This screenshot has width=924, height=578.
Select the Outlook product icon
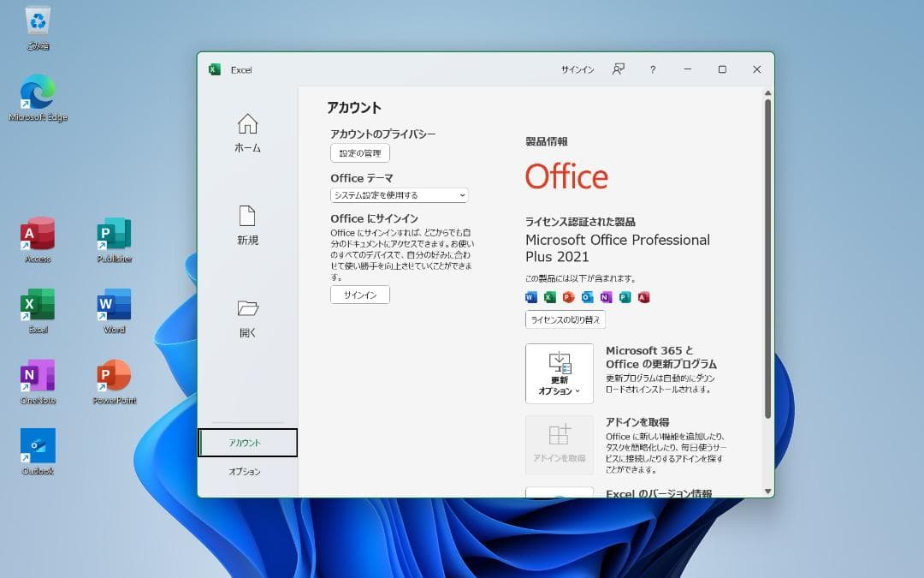tap(586, 297)
